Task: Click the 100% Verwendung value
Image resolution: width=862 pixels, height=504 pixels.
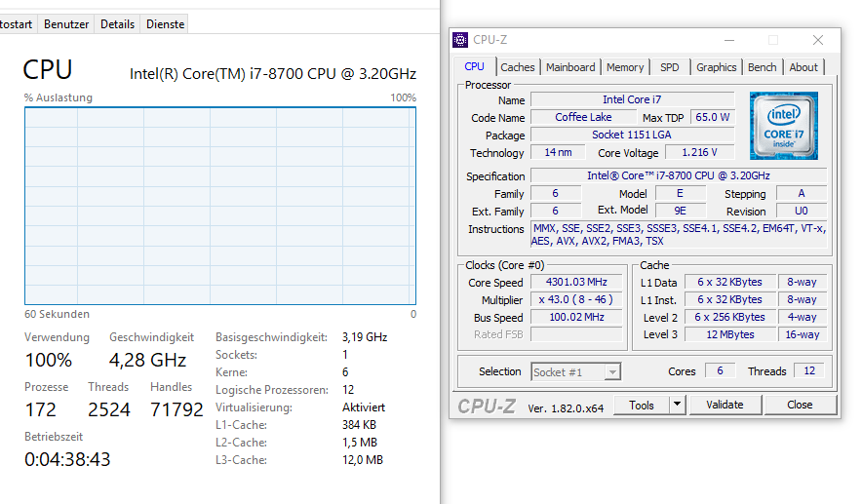Action: pos(49,360)
